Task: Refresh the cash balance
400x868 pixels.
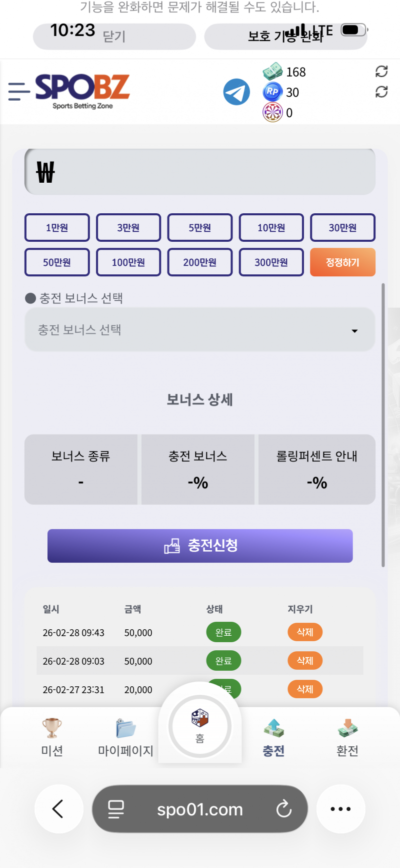Action: 381,72
